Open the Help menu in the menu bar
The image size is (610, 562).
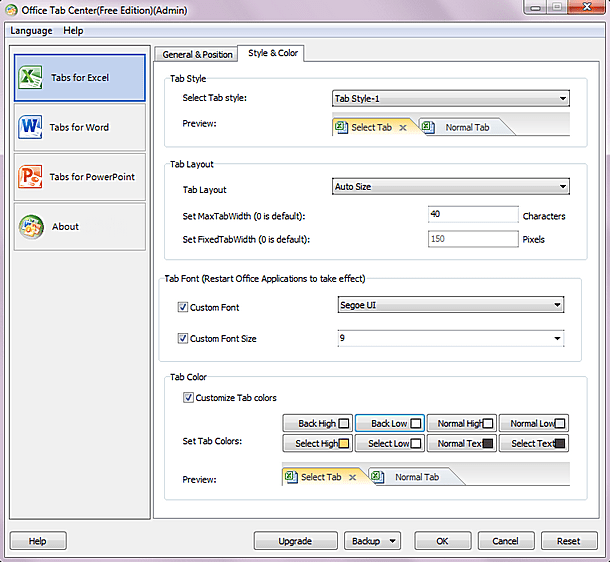(x=73, y=30)
